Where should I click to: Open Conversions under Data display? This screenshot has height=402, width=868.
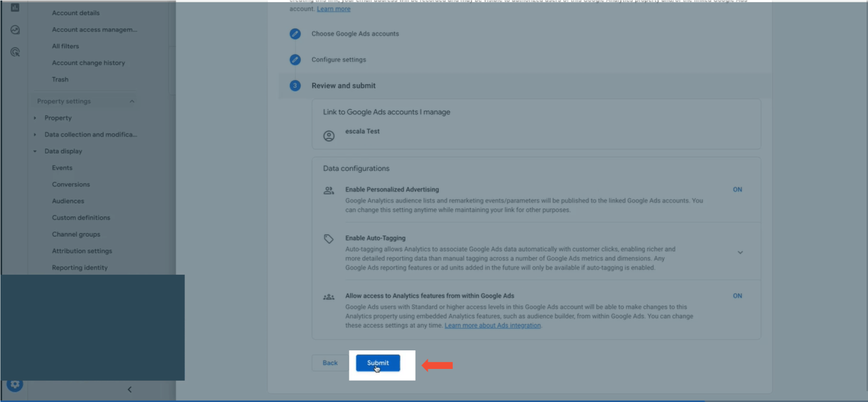coord(71,185)
